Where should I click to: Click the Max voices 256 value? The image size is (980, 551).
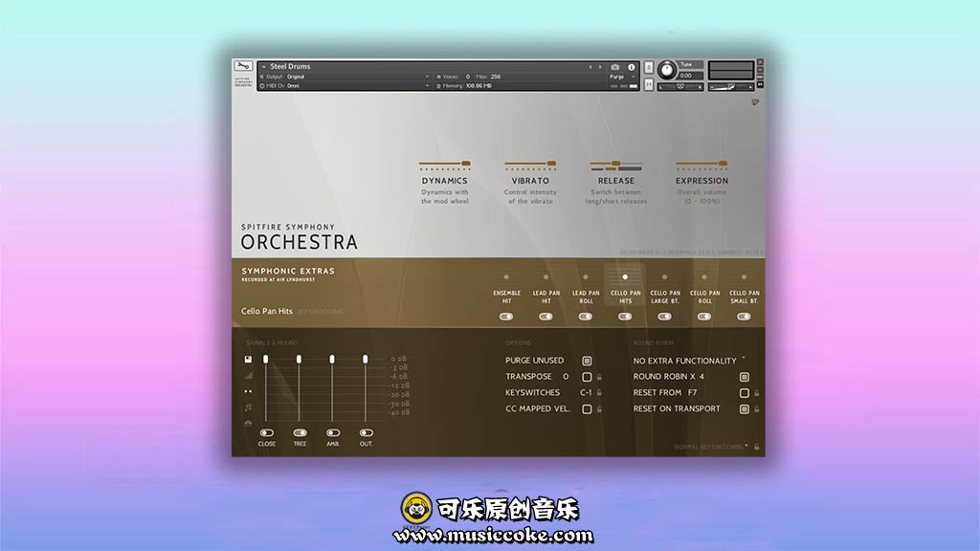point(497,77)
